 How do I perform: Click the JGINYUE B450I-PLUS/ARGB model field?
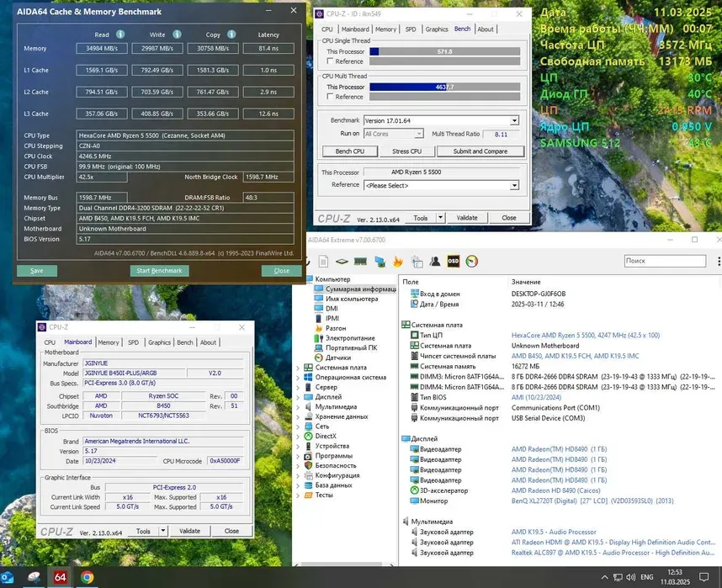[x=135, y=373]
